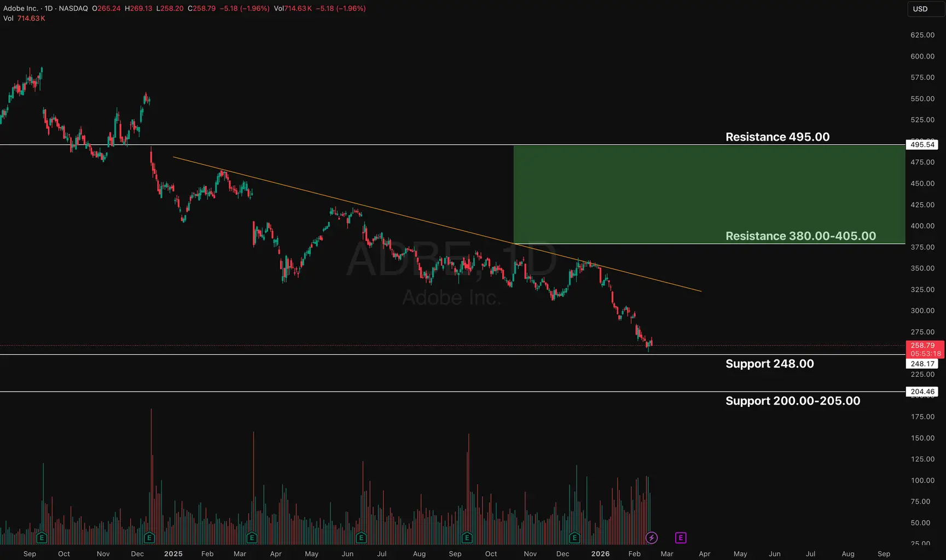Click the Vol 714.63K indicator legend

pos(24,18)
